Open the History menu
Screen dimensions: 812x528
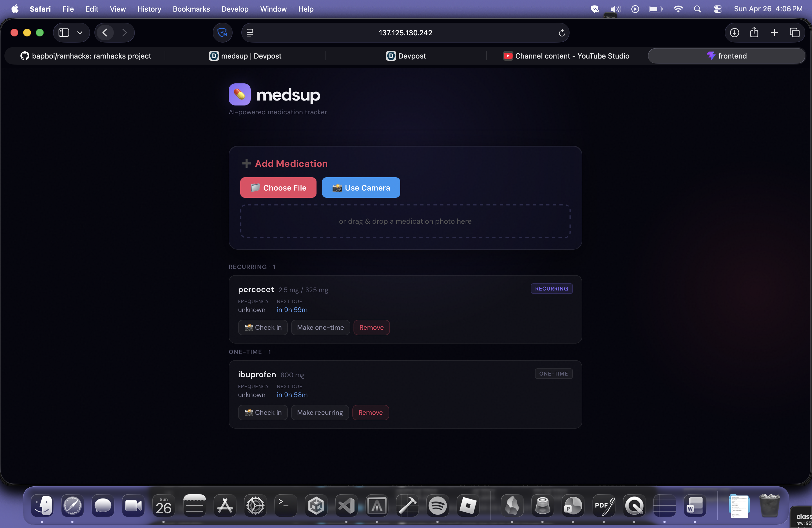[x=149, y=9]
